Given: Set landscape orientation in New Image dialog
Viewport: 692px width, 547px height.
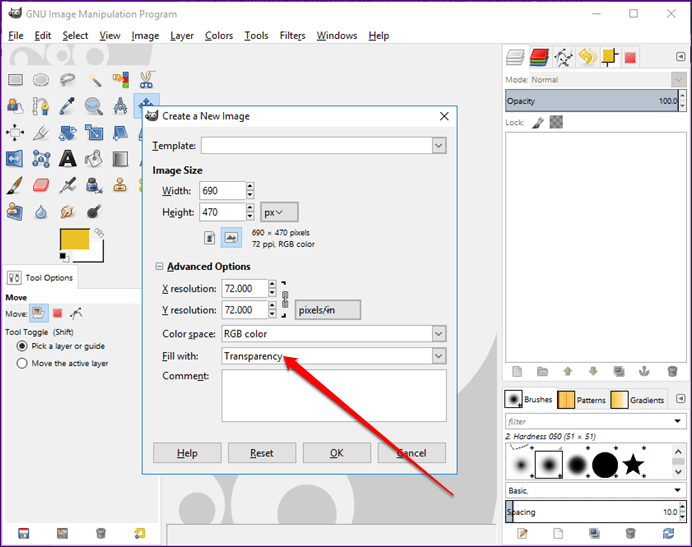Looking at the screenshot, I should 231,238.
